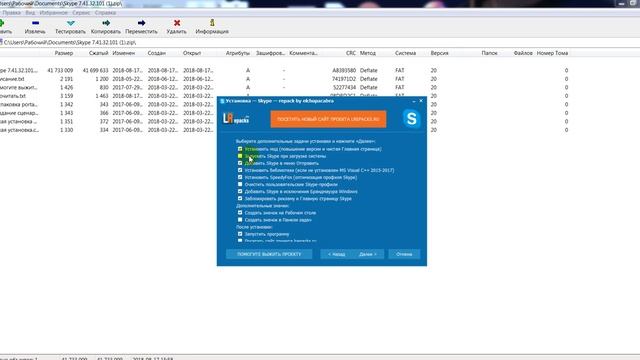The width and height of the screenshot is (640, 360).
Task: Sort by the Версия column header
Action: (440, 53)
